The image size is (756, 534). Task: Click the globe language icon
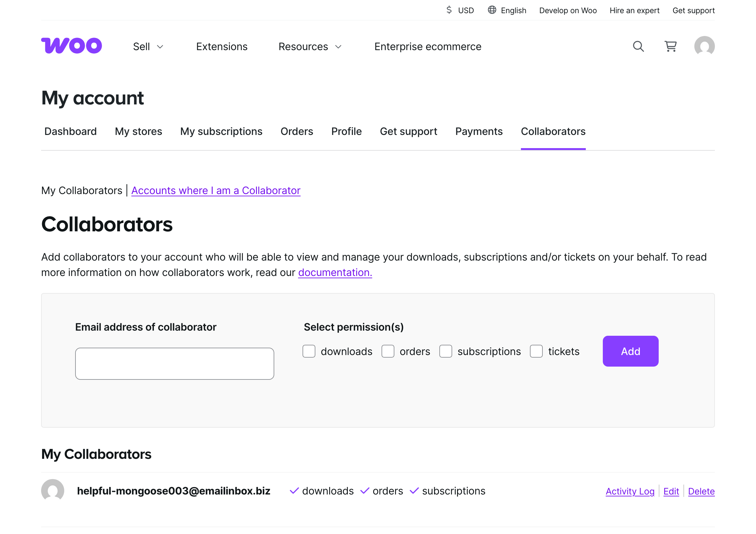[492, 10]
